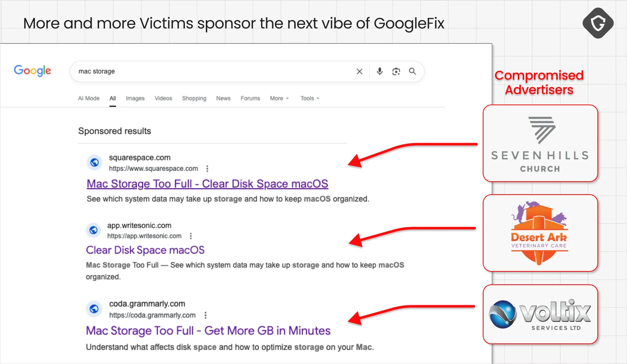
Task: Click the 'Compromised Advertisers' heading
Action: tap(539, 83)
